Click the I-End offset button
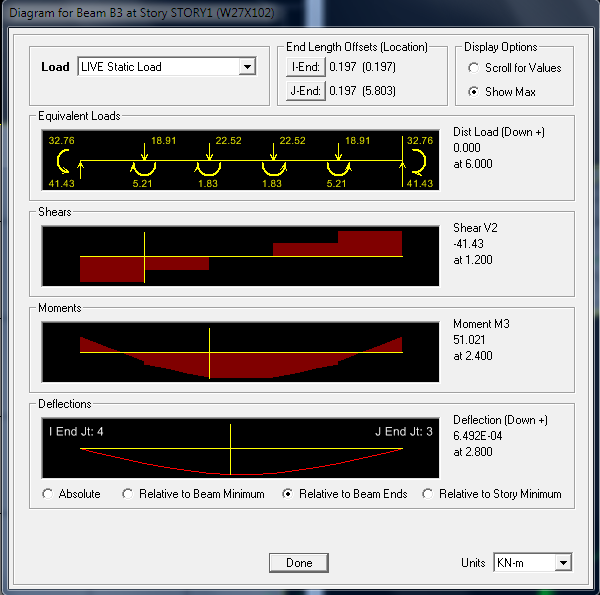 tap(305, 67)
